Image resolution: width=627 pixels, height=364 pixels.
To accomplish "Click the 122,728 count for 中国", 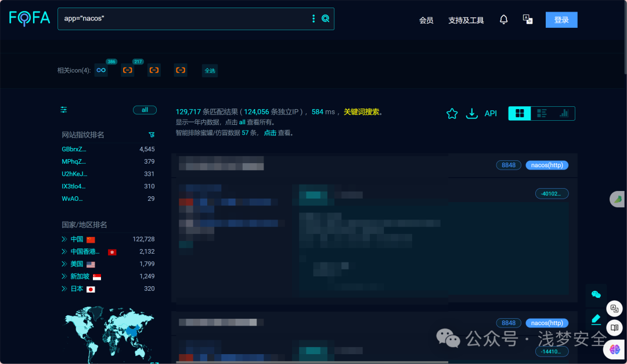I will tap(143, 239).
